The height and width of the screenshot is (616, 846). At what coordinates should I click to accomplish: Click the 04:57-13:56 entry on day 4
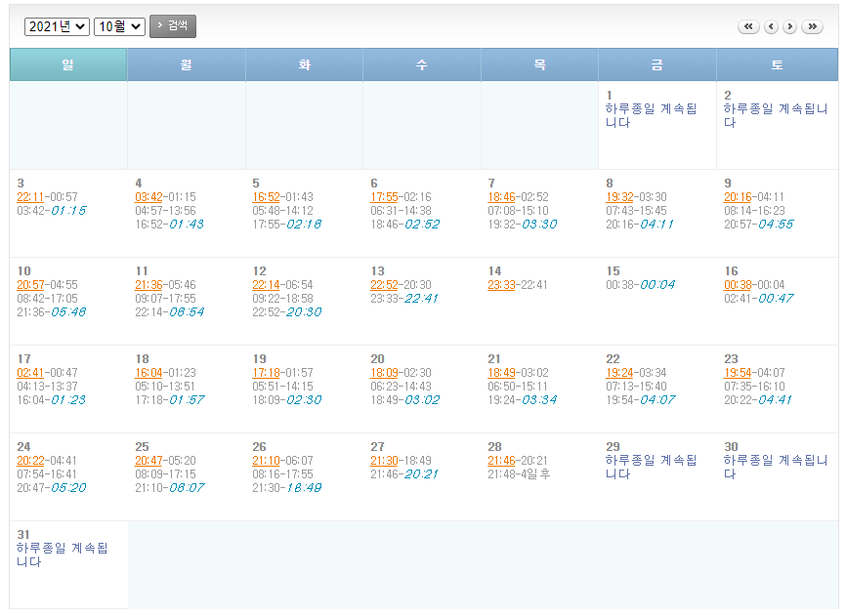(165, 211)
